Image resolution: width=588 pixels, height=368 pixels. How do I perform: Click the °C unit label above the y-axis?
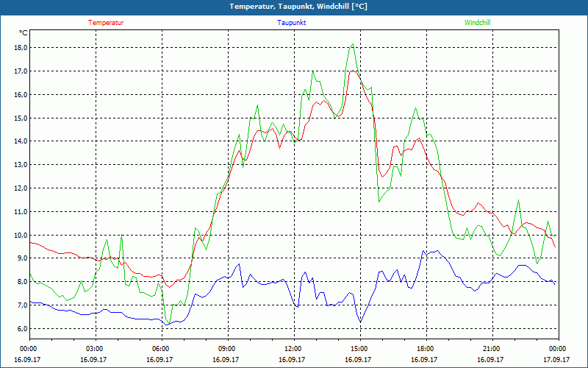(24, 33)
